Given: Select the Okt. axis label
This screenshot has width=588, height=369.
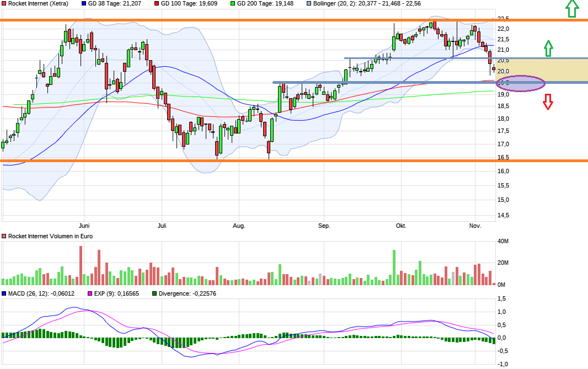Looking at the screenshot, I should click(x=401, y=226).
